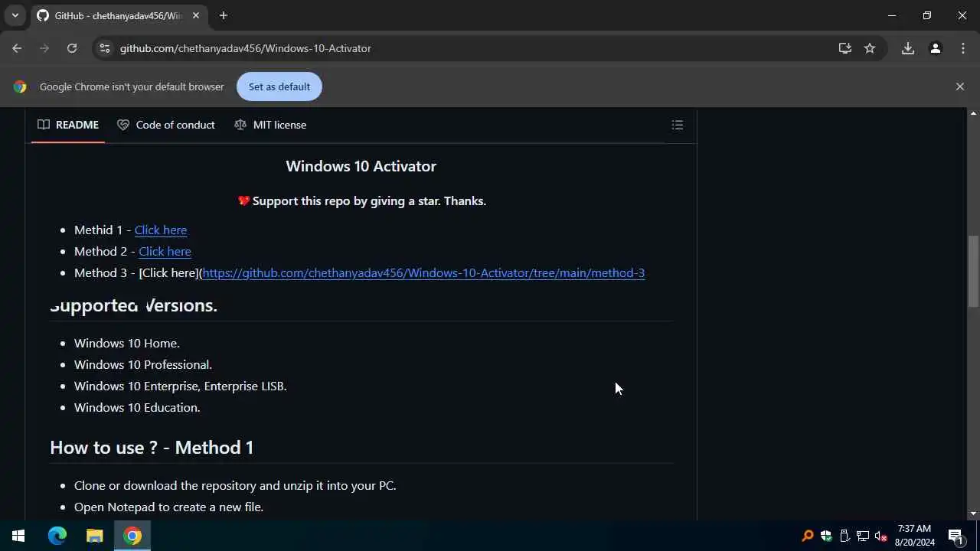Open Method 2 Click here link
The image size is (980, 551).
click(x=165, y=251)
